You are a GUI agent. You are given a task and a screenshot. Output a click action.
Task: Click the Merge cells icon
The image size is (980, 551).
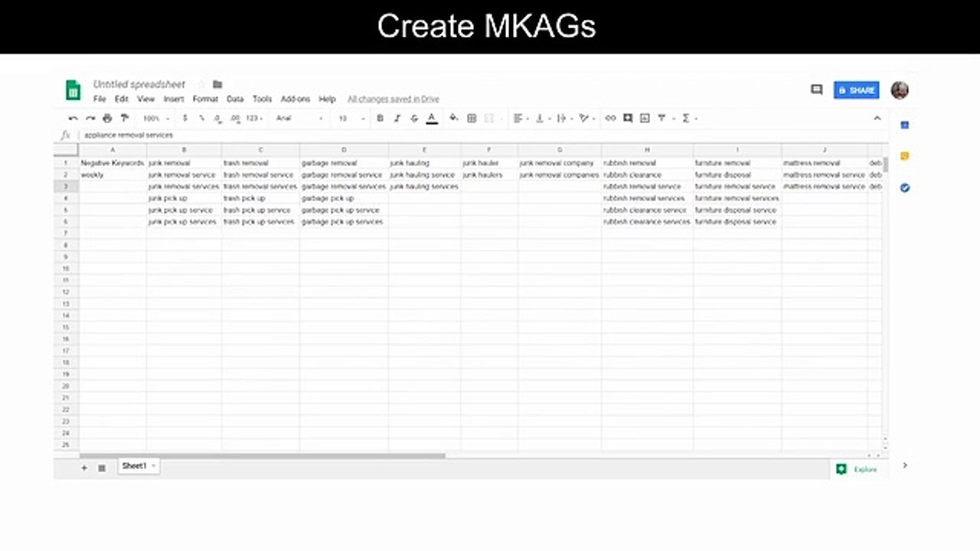coord(490,119)
